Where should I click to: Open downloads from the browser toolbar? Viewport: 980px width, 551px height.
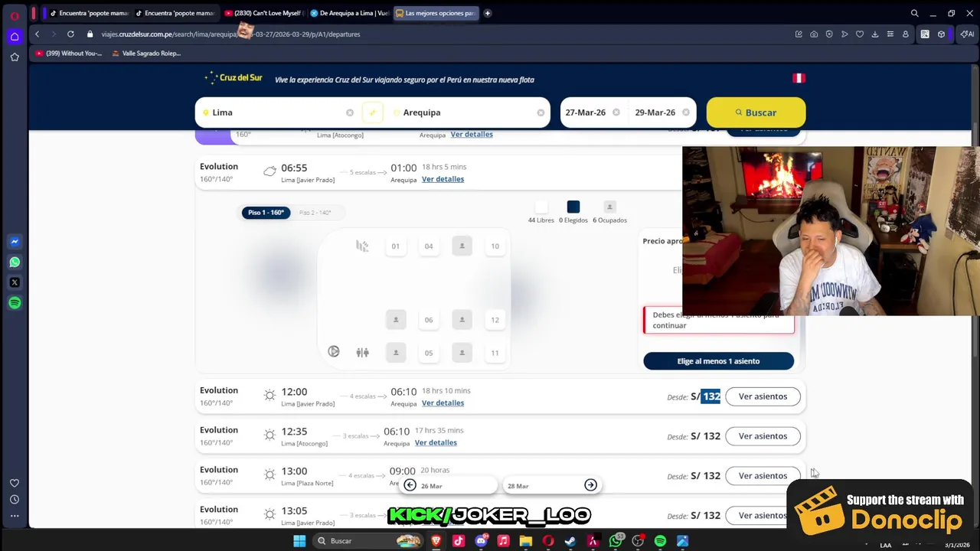(875, 34)
